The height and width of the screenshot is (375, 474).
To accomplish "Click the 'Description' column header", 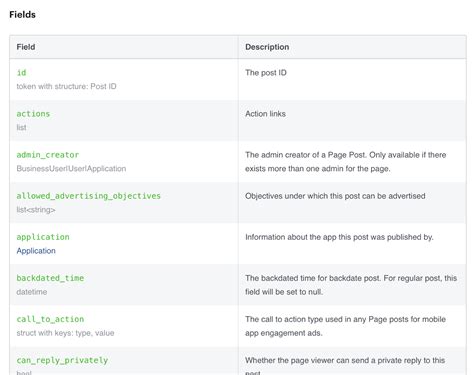I will (x=267, y=47).
